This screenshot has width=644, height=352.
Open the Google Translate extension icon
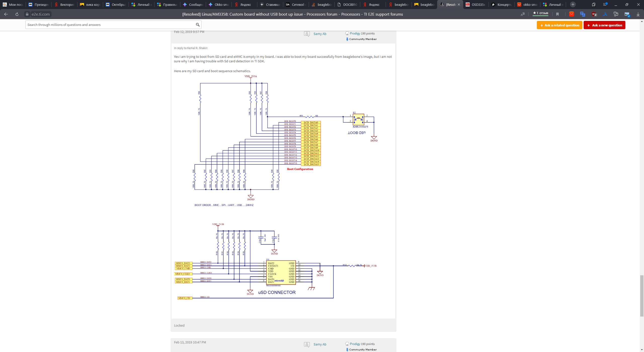(583, 14)
